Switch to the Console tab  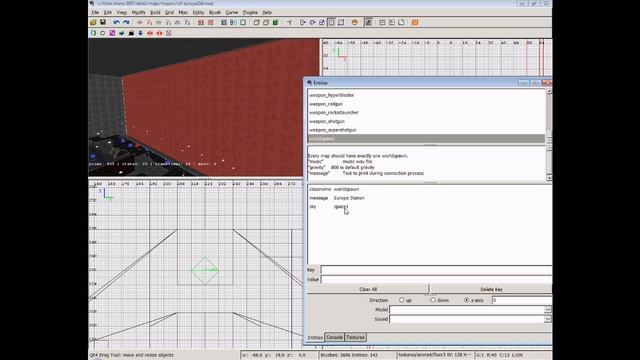[334, 337]
